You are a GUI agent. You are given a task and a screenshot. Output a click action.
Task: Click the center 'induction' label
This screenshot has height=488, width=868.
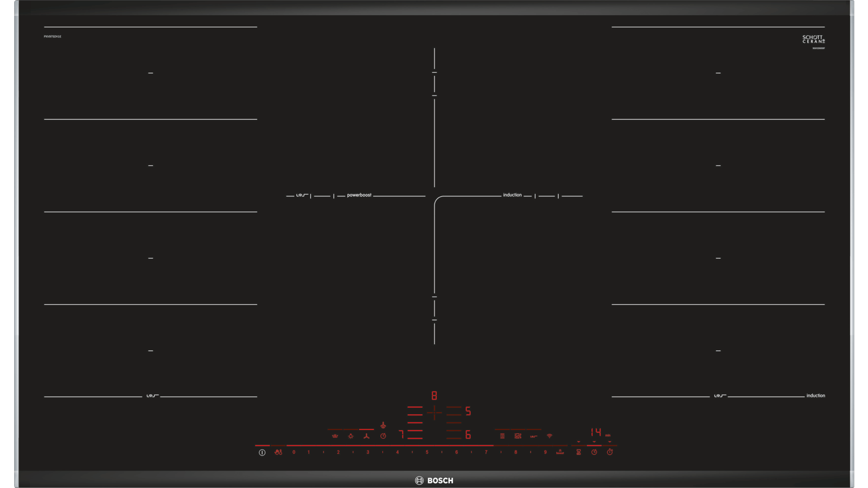(x=512, y=195)
